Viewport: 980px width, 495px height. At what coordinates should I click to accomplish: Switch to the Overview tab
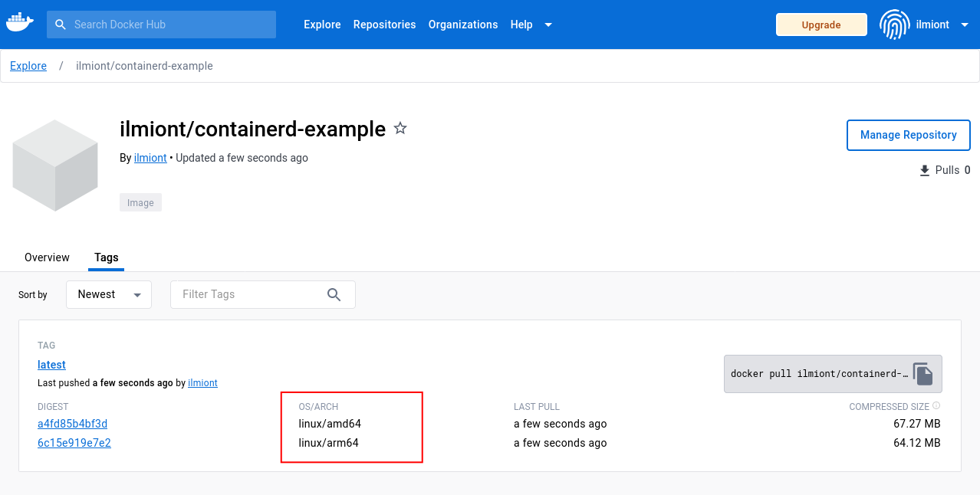click(47, 257)
